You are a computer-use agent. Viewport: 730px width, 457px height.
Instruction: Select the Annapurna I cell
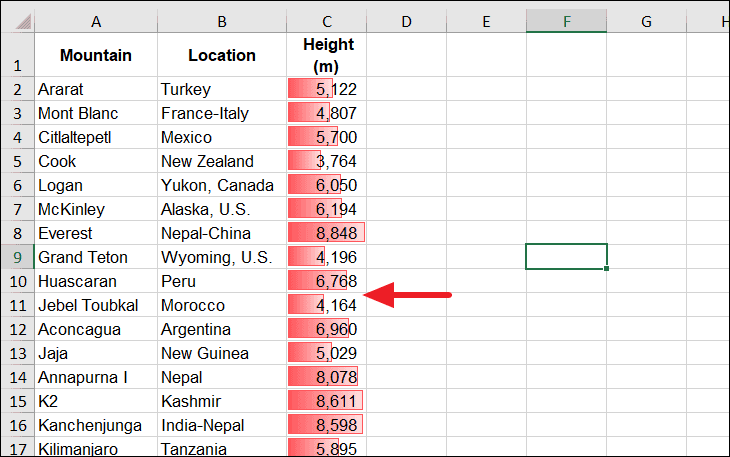[96, 377]
